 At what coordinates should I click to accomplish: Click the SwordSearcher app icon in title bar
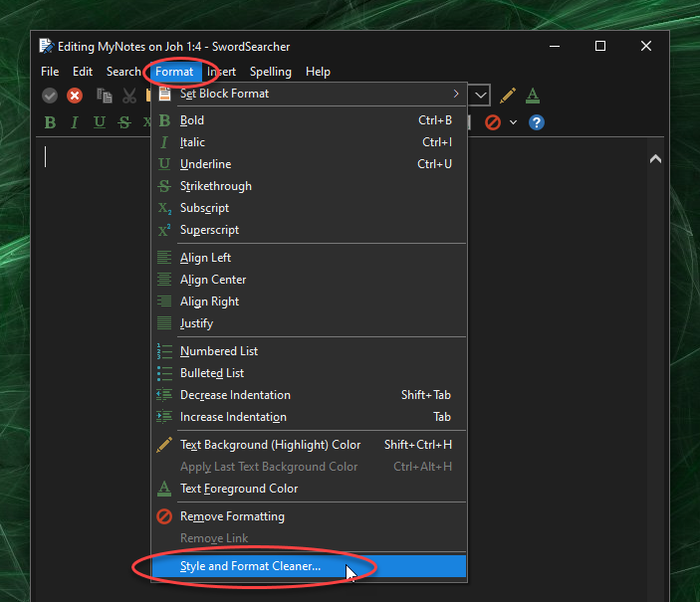[x=47, y=46]
